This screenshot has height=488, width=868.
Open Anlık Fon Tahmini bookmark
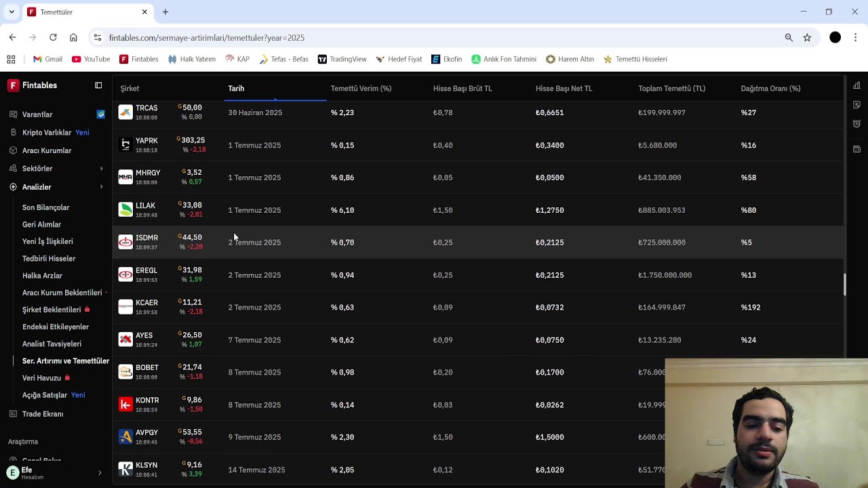[x=504, y=59]
